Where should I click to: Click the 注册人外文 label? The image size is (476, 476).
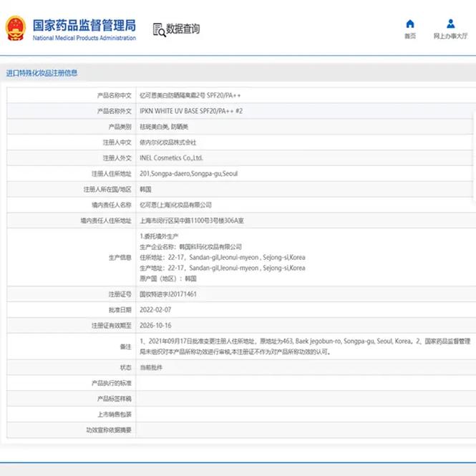[117, 158]
